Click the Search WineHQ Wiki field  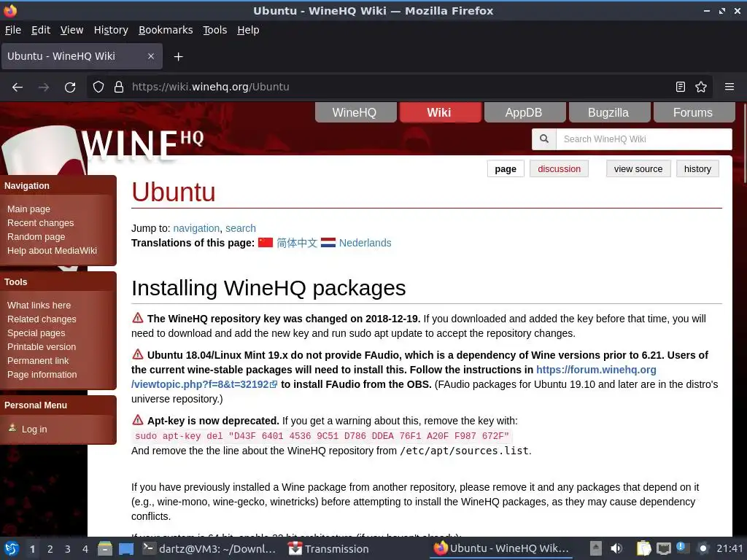pos(643,139)
